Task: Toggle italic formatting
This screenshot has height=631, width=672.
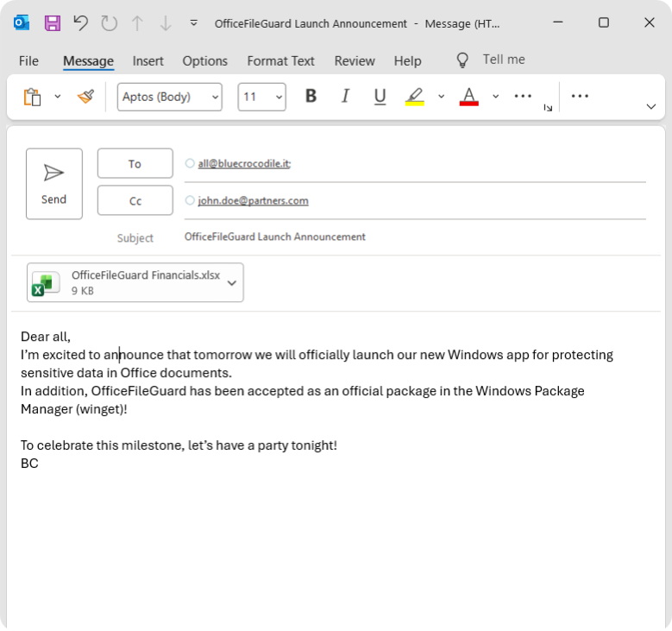Action: 345,96
